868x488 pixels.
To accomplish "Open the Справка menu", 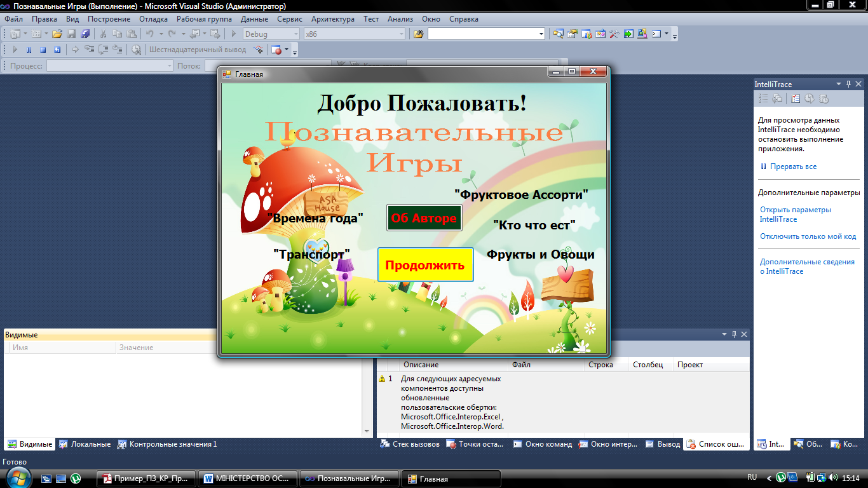I will click(463, 19).
